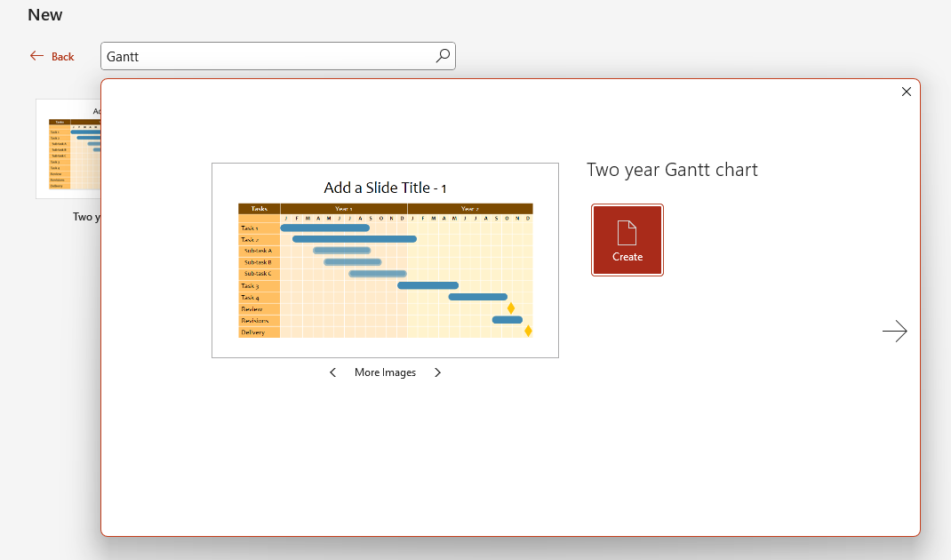Click the right arrow to view next template
The height and width of the screenshot is (560, 951).
coord(894,331)
